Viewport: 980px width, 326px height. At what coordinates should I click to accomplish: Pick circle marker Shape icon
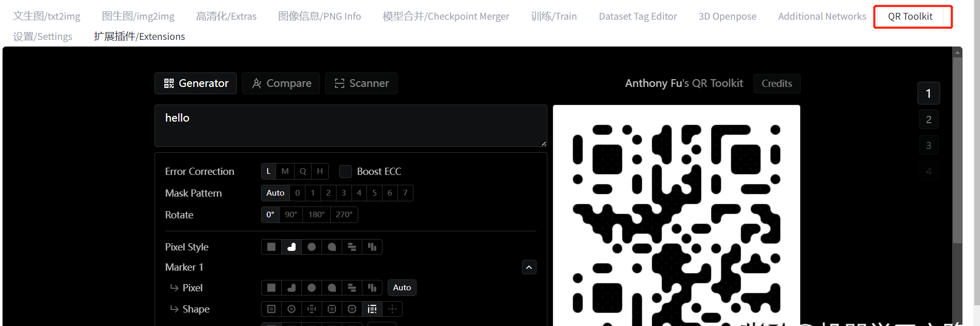point(292,309)
